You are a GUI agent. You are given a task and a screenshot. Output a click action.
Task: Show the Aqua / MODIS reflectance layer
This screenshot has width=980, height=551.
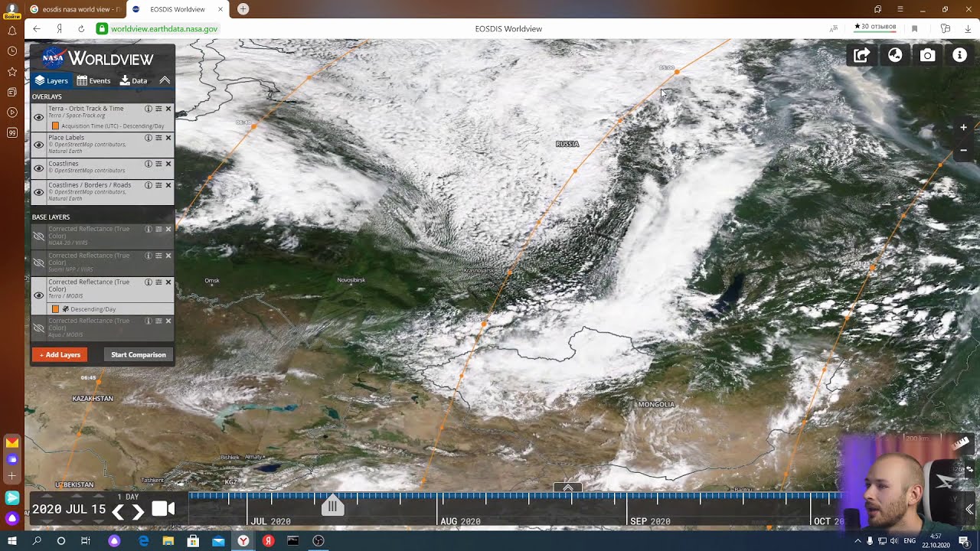(38, 328)
